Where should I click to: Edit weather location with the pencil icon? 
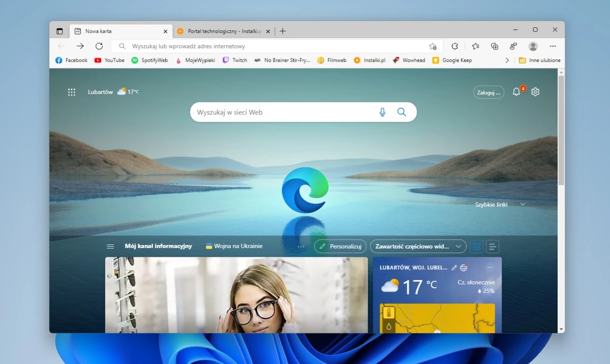454,267
